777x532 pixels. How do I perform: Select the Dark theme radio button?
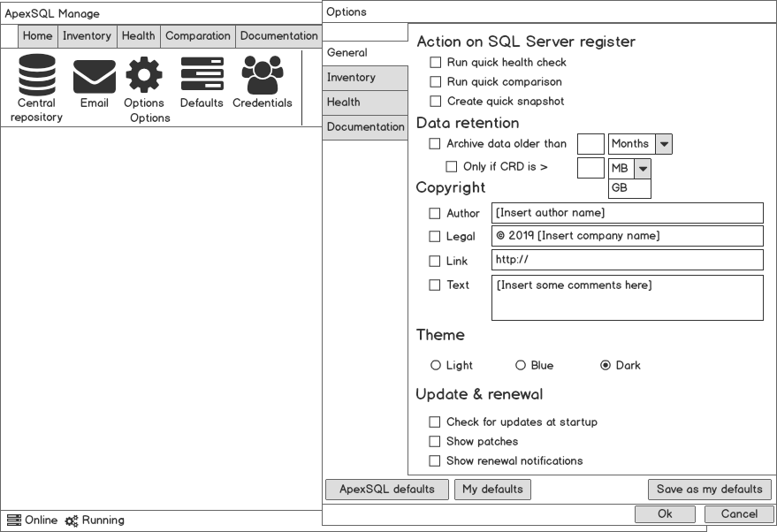(x=606, y=366)
